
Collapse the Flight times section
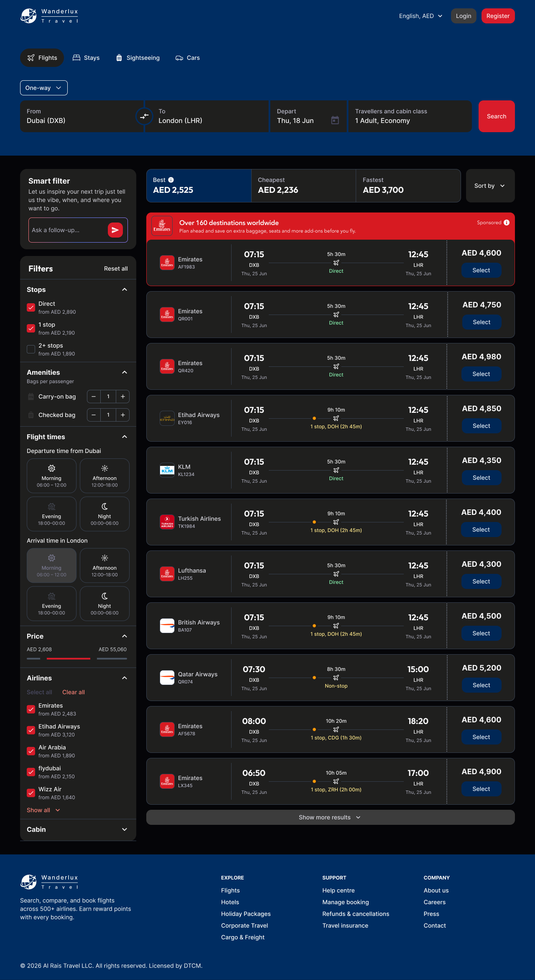pos(125,437)
